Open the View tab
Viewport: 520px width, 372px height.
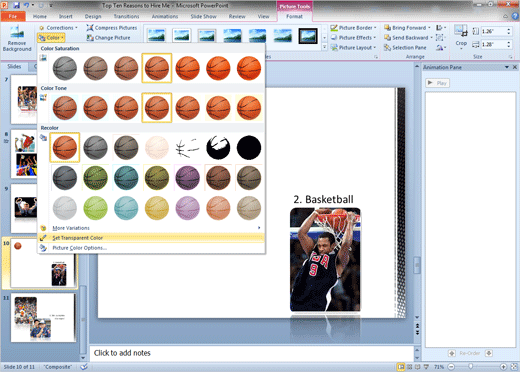(263, 16)
